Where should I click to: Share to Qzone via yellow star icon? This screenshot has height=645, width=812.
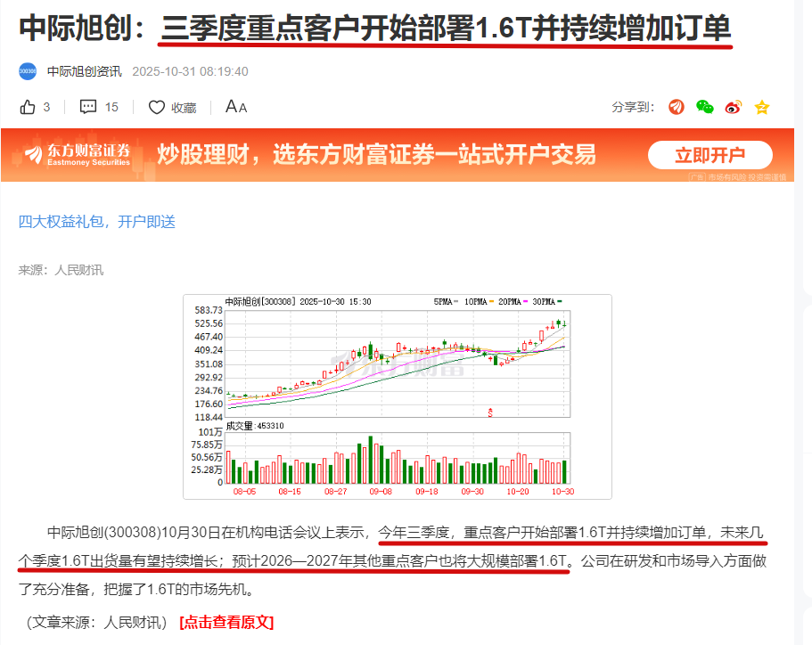tap(762, 107)
